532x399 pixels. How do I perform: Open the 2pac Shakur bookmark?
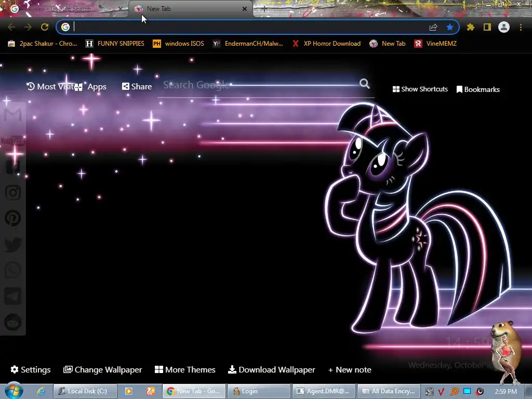(x=43, y=44)
